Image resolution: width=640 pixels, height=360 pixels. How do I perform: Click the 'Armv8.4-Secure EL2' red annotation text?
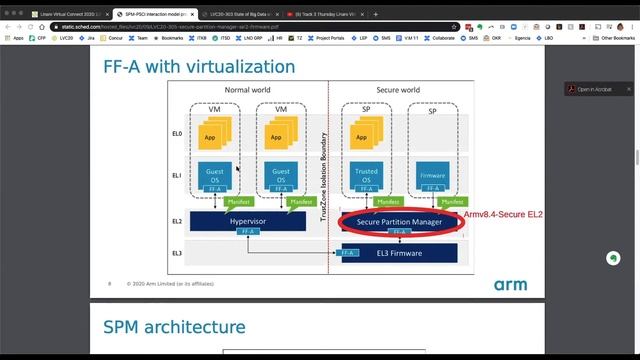tap(503, 214)
